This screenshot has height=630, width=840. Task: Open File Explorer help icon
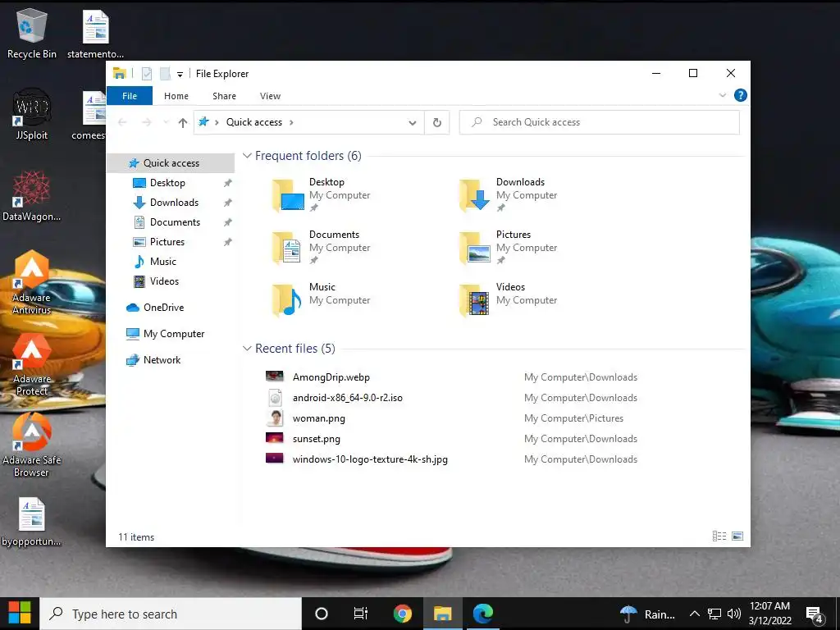click(741, 95)
